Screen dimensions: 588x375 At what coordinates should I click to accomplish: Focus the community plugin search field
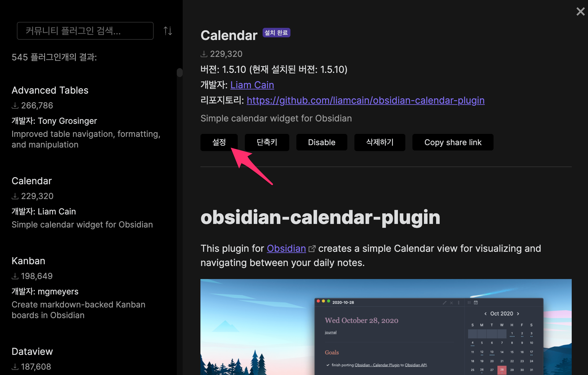tap(85, 31)
